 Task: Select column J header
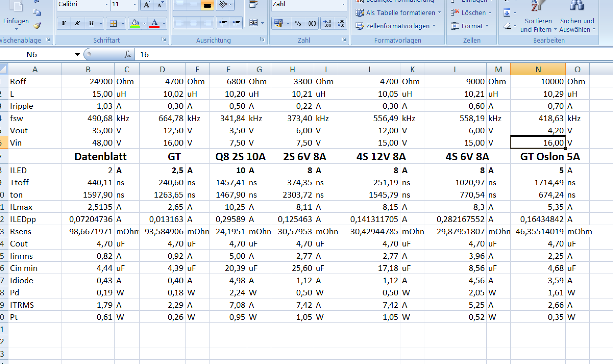(x=369, y=69)
